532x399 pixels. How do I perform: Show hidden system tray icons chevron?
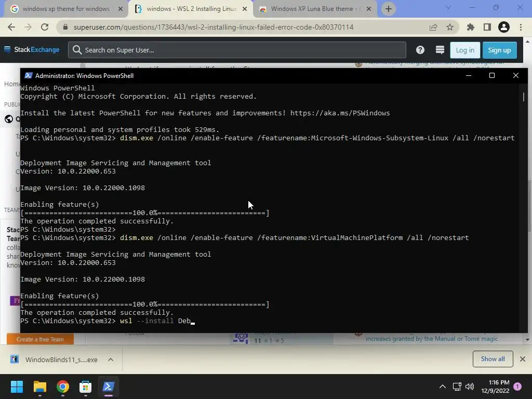(443, 387)
